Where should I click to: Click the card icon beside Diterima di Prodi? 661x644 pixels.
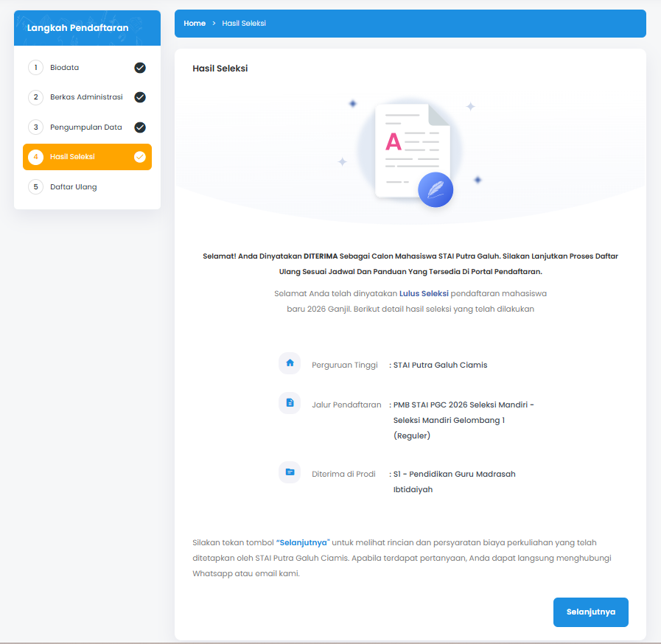[x=290, y=472]
